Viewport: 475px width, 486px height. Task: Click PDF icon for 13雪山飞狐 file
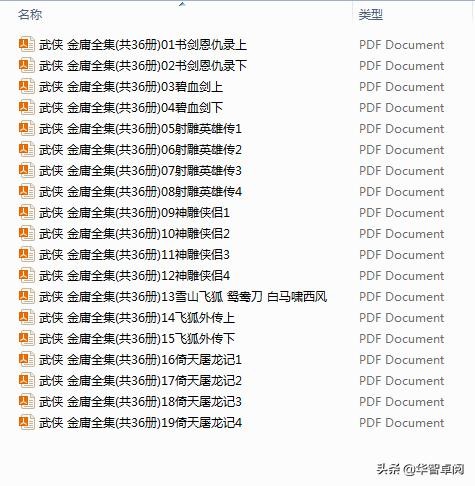click(x=27, y=297)
